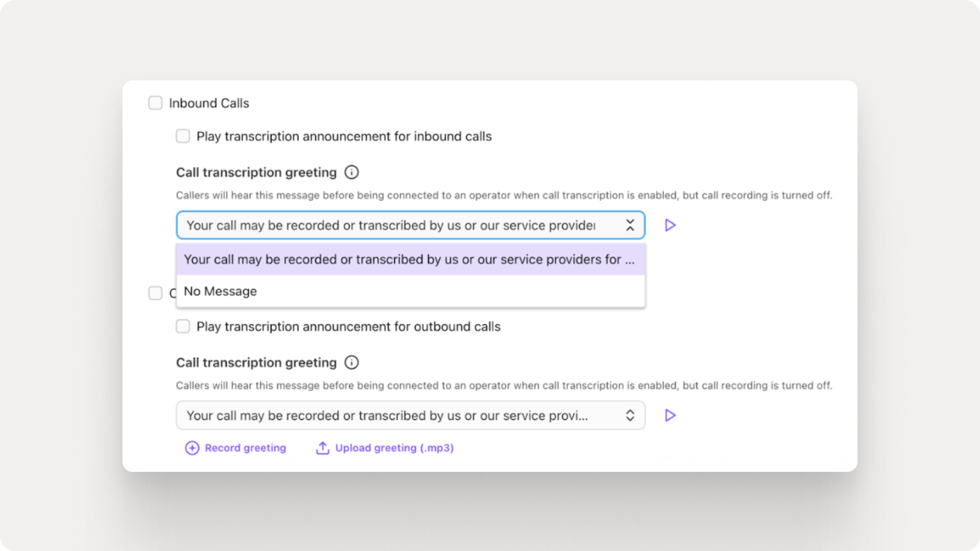
Task: Click the upload icon beside Upload greeting
Action: pos(322,448)
